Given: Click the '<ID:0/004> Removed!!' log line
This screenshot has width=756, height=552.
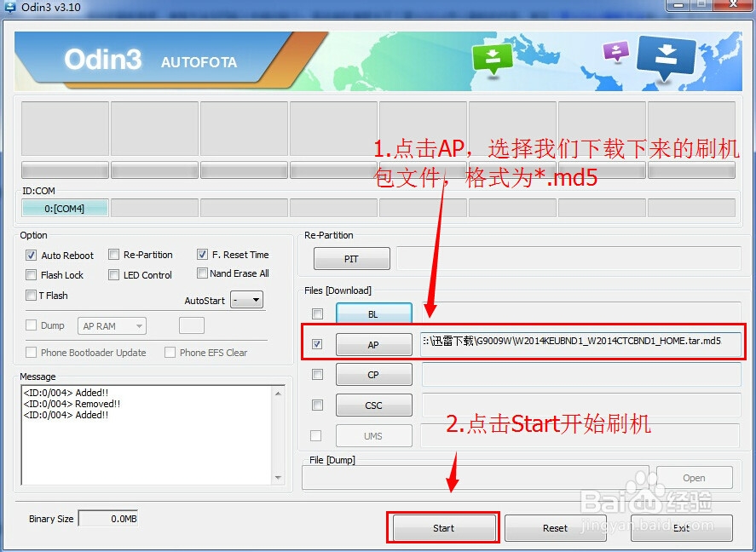Looking at the screenshot, I should click(72, 404).
